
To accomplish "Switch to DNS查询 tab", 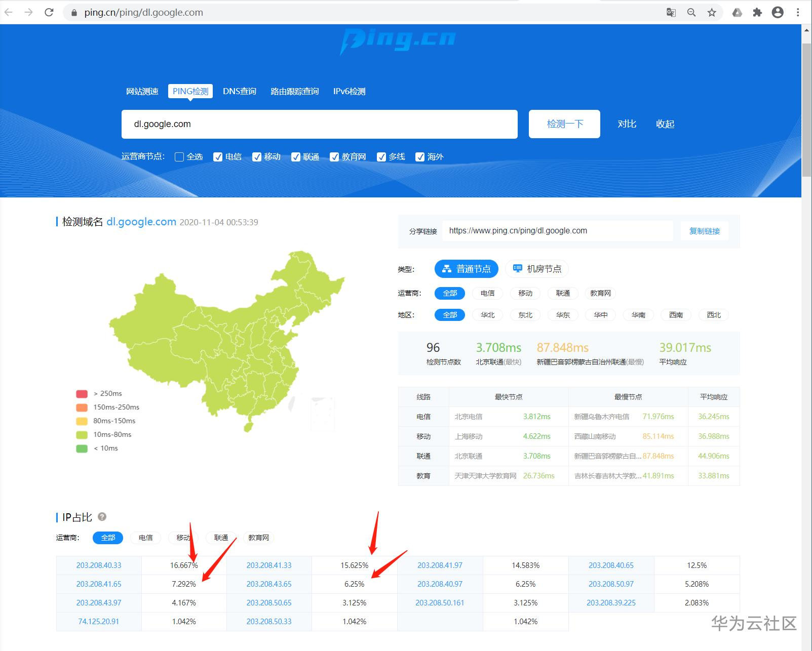I will coord(240,92).
